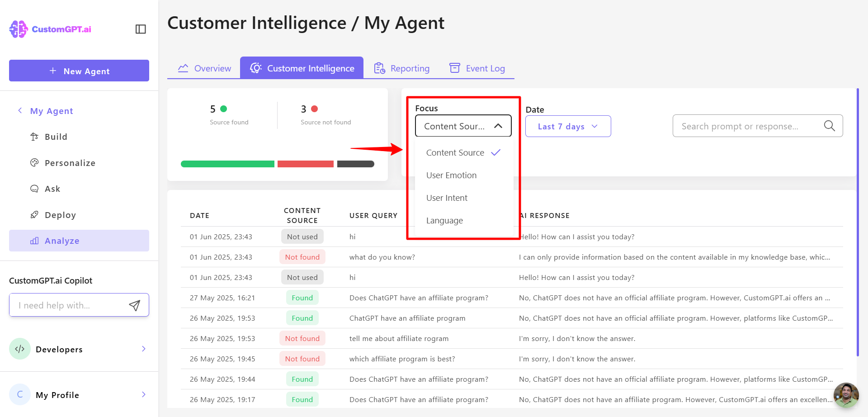The image size is (868, 417).
Task: Click the USER QUERY column header
Action: [x=373, y=215]
